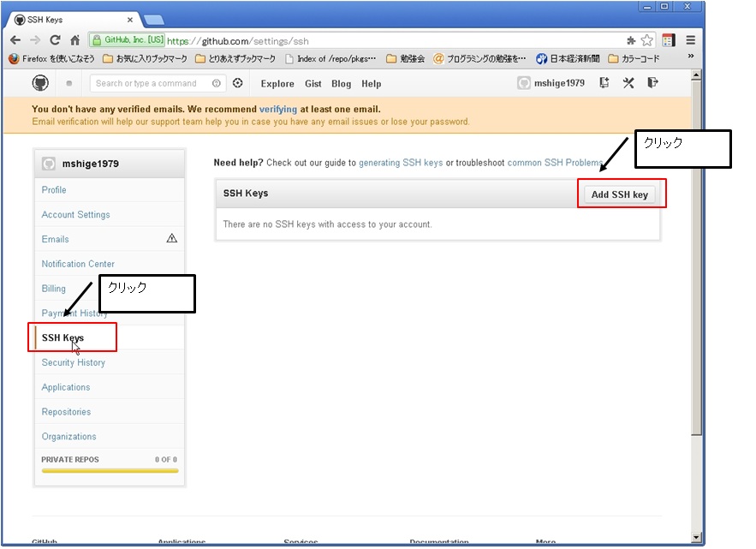The image size is (756, 549).
Task: Open the 日本経済新聞 bookmark
Action: pyautogui.click(x=568, y=59)
